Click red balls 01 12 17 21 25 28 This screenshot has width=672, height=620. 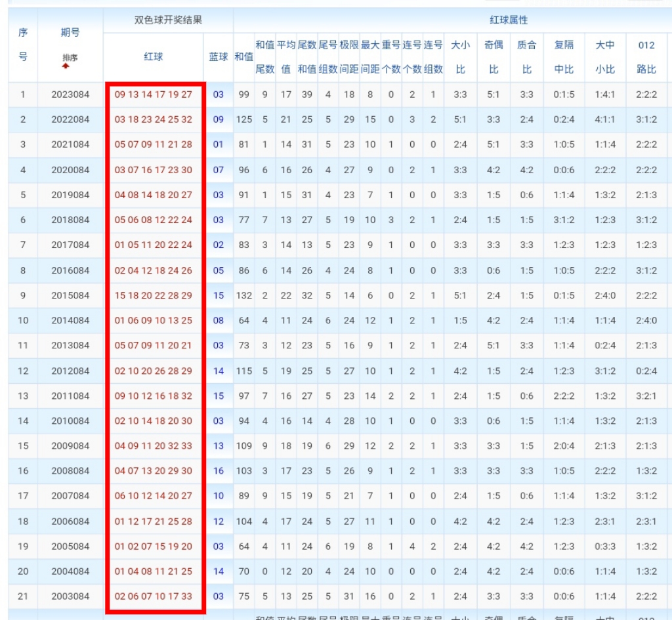[x=154, y=521]
